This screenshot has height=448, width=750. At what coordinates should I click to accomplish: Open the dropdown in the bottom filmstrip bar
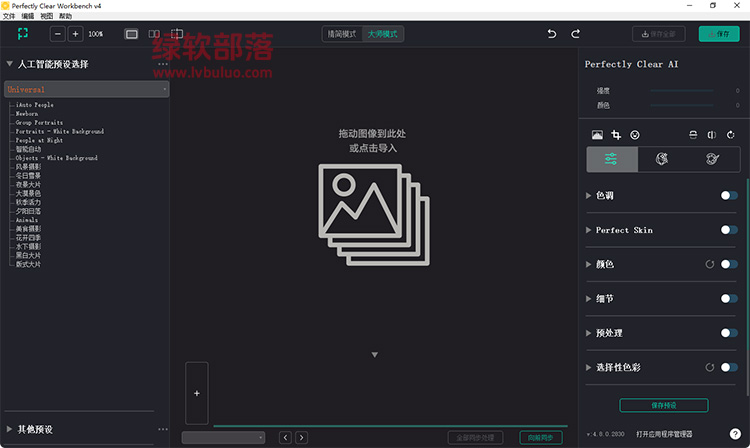click(223, 437)
